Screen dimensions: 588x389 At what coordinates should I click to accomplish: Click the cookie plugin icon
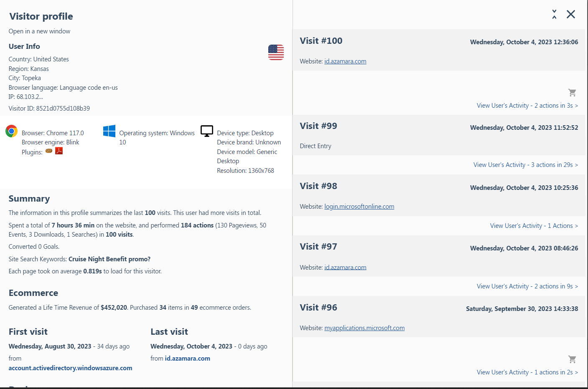(x=49, y=151)
